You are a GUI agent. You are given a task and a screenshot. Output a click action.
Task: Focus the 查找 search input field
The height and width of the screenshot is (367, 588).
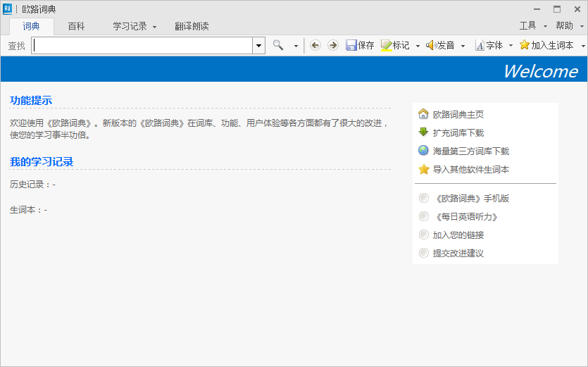(x=142, y=45)
